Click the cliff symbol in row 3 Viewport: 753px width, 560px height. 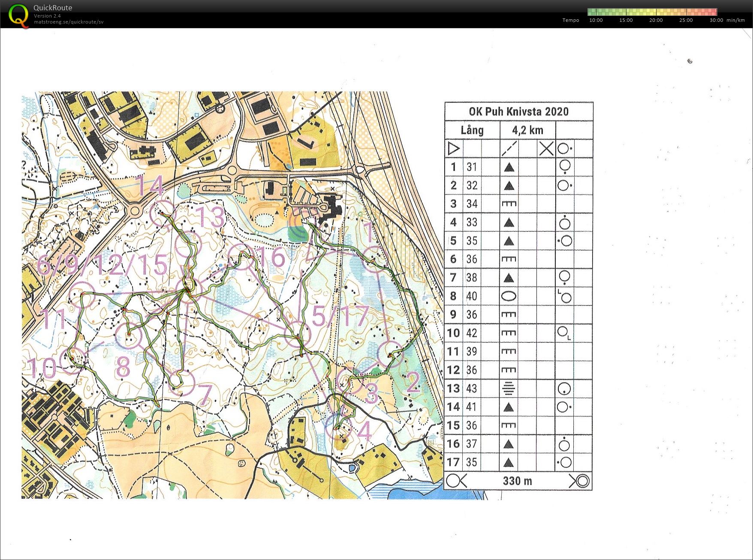coord(509,204)
